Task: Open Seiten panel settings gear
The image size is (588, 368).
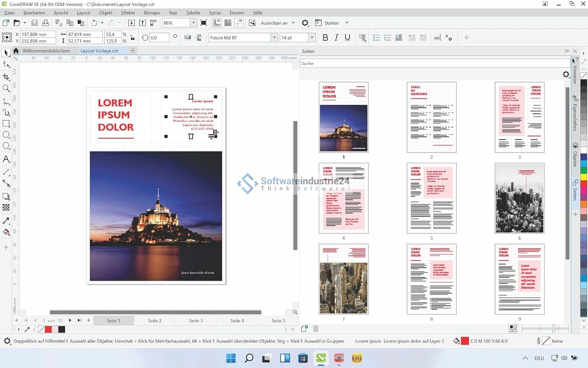Action: pyautogui.click(x=566, y=74)
